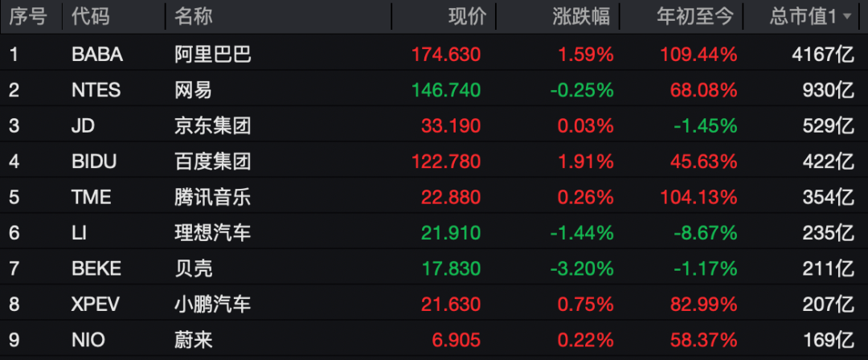The image size is (868, 360).
Task: Open the 百度集团 stock name
Action: coord(212,162)
